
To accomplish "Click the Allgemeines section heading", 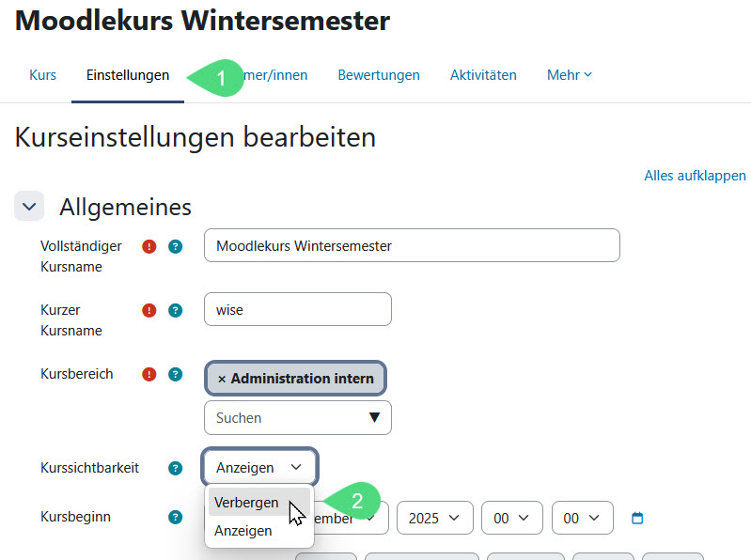I will tap(126, 208).
